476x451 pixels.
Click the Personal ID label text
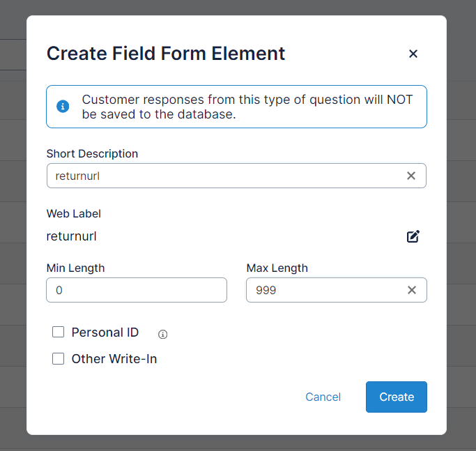(105, 332)
